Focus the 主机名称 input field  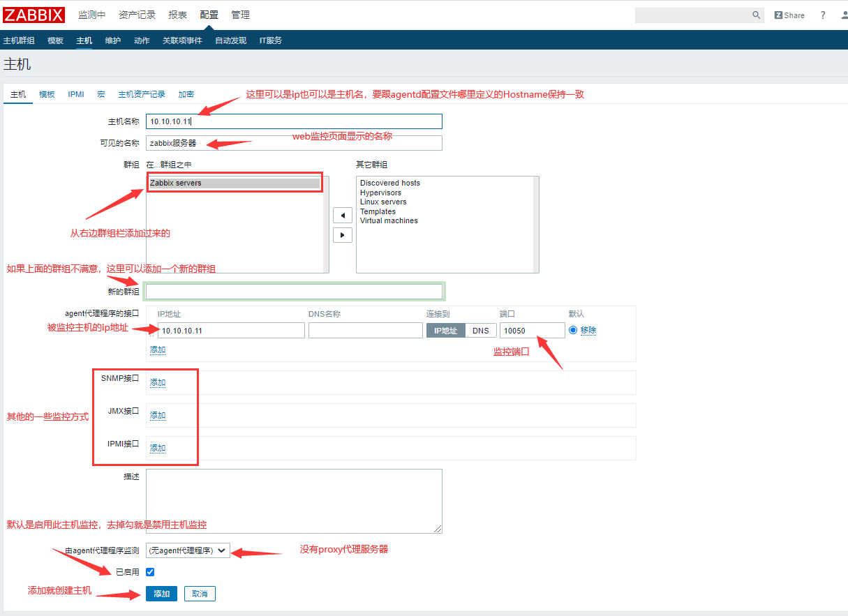[294, 121]
